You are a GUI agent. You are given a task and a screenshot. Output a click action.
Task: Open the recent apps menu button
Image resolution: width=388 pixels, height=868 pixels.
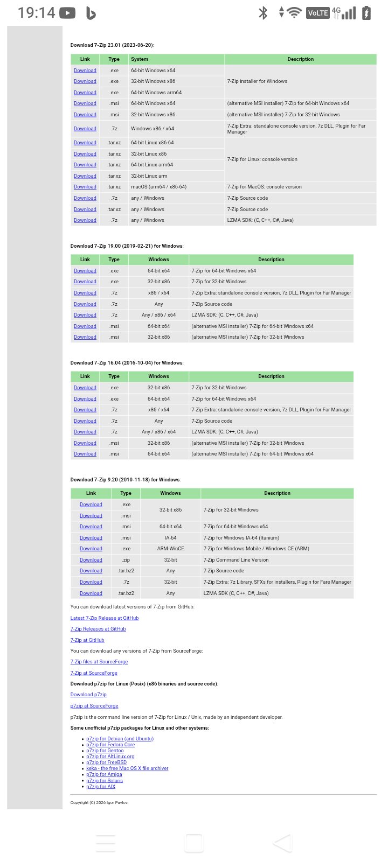(106, 843)
